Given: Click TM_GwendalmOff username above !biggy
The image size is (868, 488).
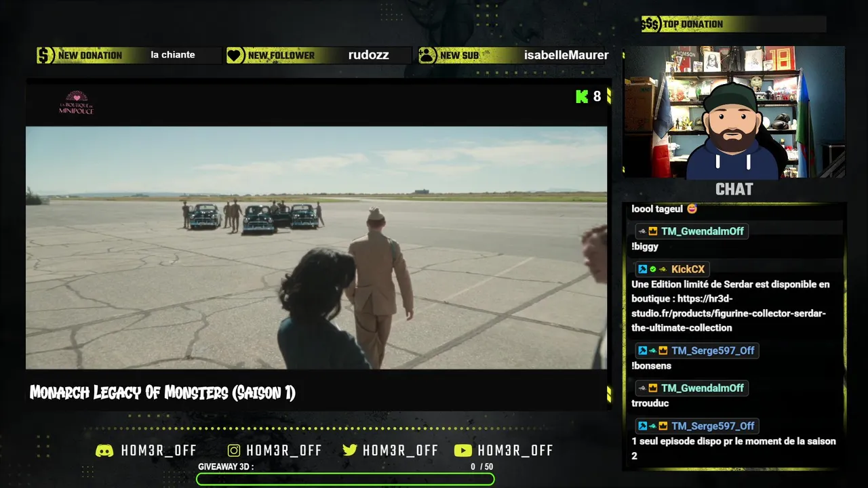Looking at the screenshot, I should 703,231.
